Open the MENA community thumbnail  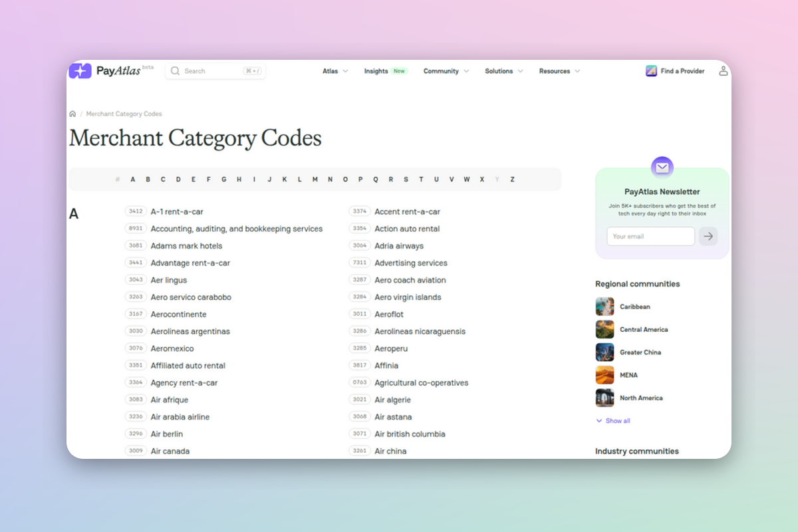point(604,375)
